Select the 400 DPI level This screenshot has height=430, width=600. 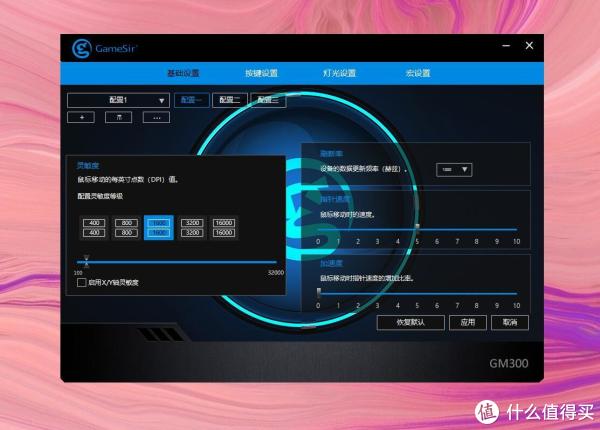(x=94, y=228)
